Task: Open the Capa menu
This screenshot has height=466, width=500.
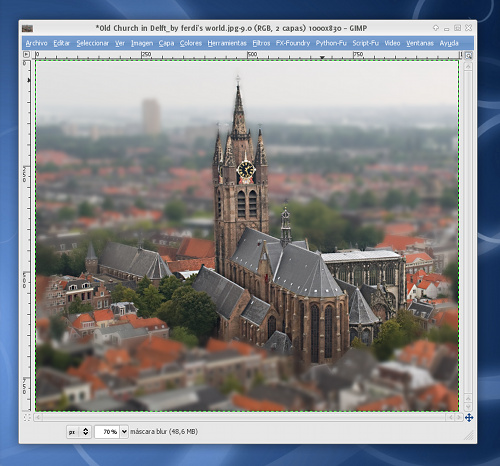Action: (x=166, y=43)
